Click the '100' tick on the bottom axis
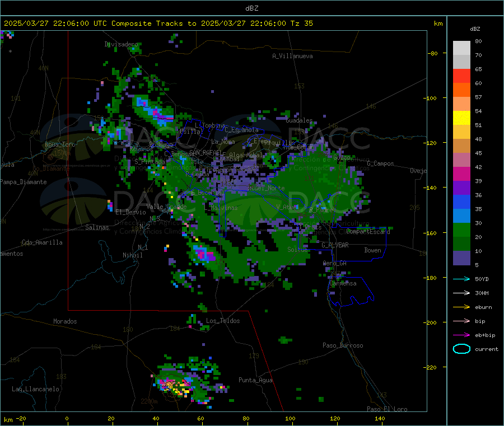Viewport: 504px width, 426px height. coord(290,418)
